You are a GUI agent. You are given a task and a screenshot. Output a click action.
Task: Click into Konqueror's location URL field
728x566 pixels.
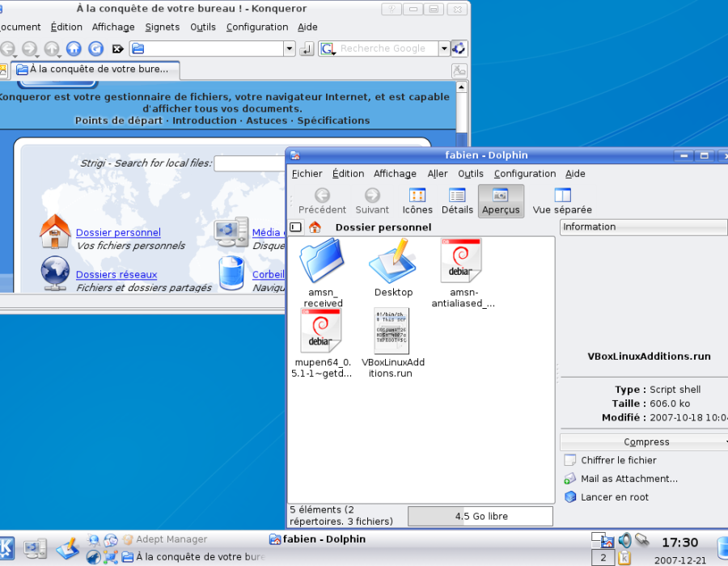pos(206,49)
